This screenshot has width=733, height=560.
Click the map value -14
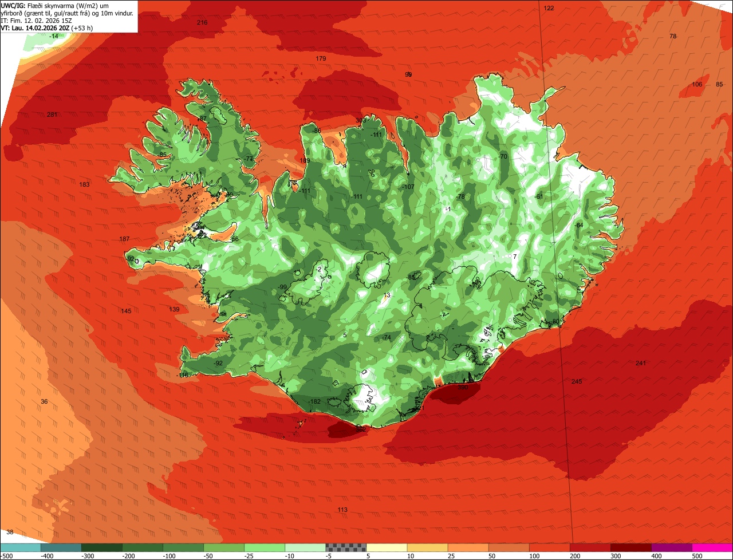coord(53,37)
